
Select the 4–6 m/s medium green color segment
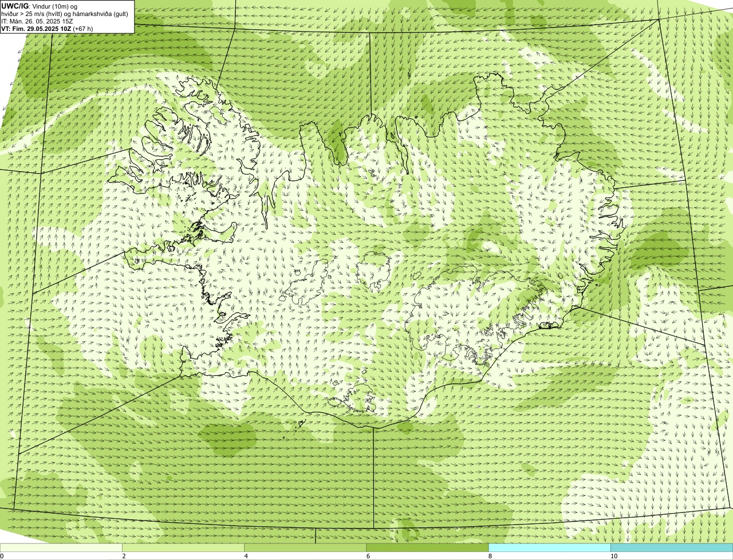coord(305,548)
